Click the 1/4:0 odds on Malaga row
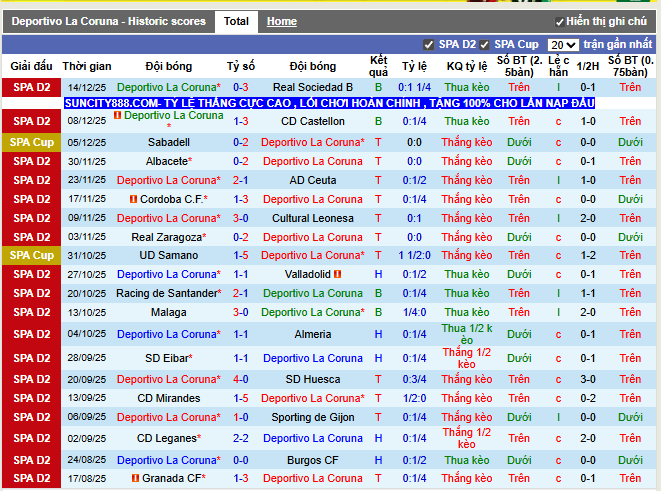 (x=414, y=312)
